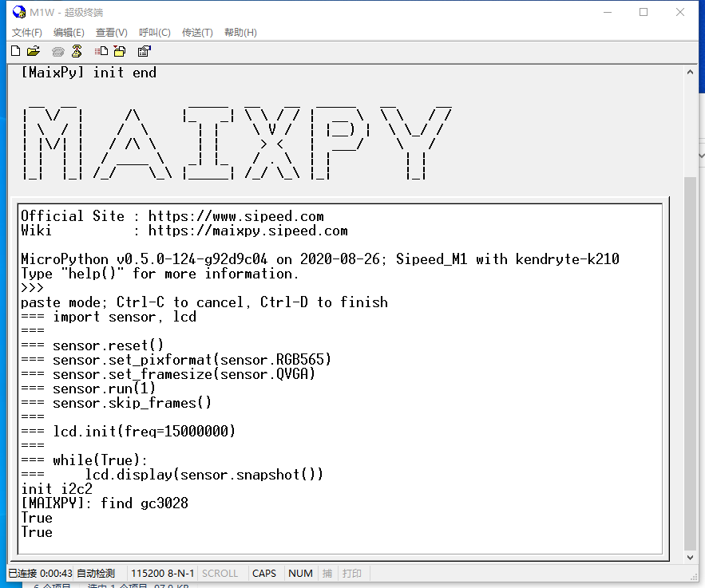Click the Send file toolbar icon
The image size is (705, 588).
coord(101,51)
